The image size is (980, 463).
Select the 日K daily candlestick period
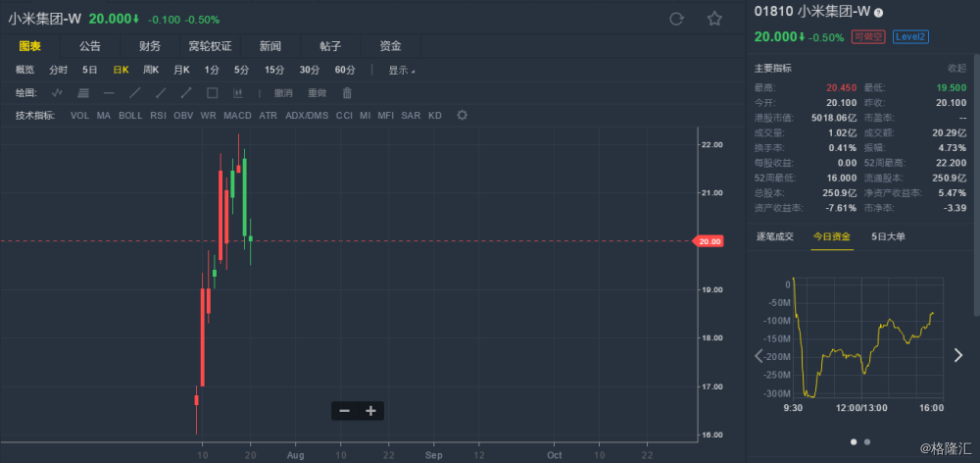tap(121, 70)
